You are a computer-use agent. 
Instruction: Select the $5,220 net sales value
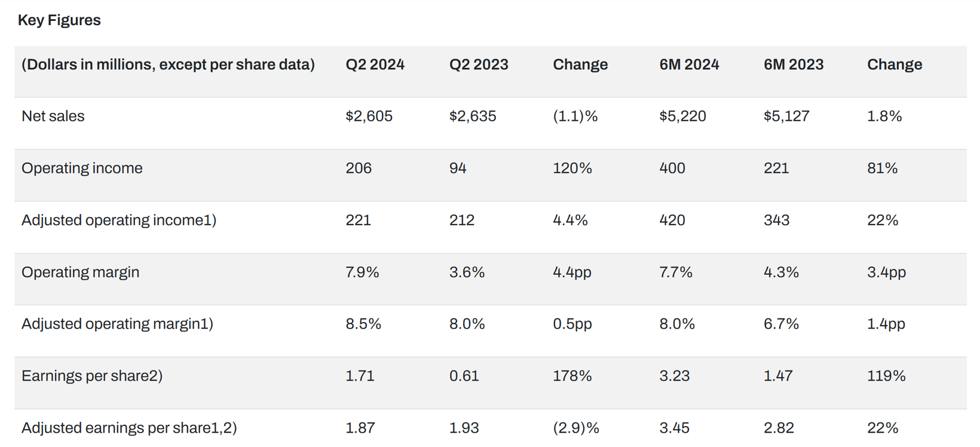(682, 116)
